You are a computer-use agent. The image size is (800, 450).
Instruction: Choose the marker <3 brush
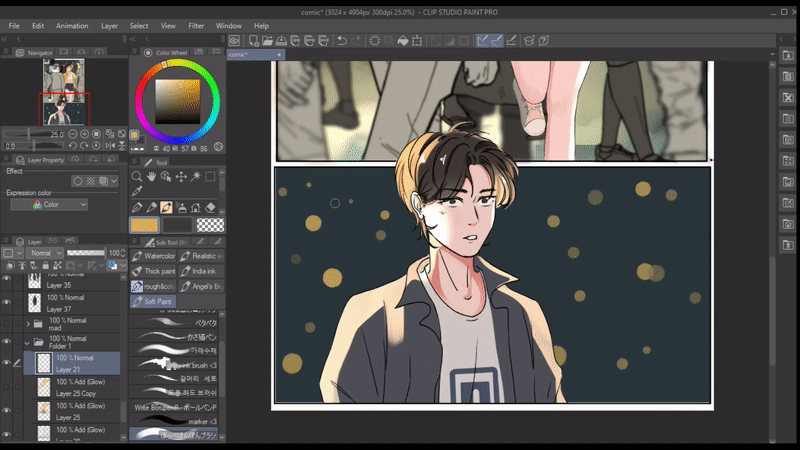click(174, 421)
